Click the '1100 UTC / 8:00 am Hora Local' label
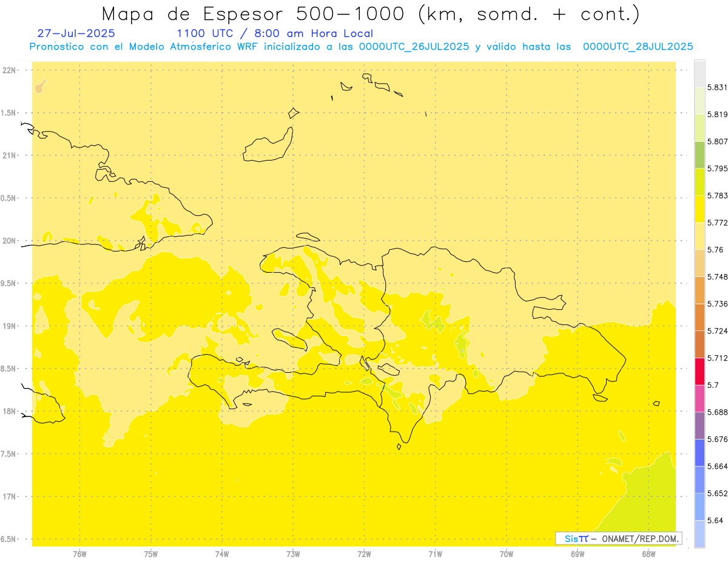This screenshot has height=562, width=728. tap(275, 34)
